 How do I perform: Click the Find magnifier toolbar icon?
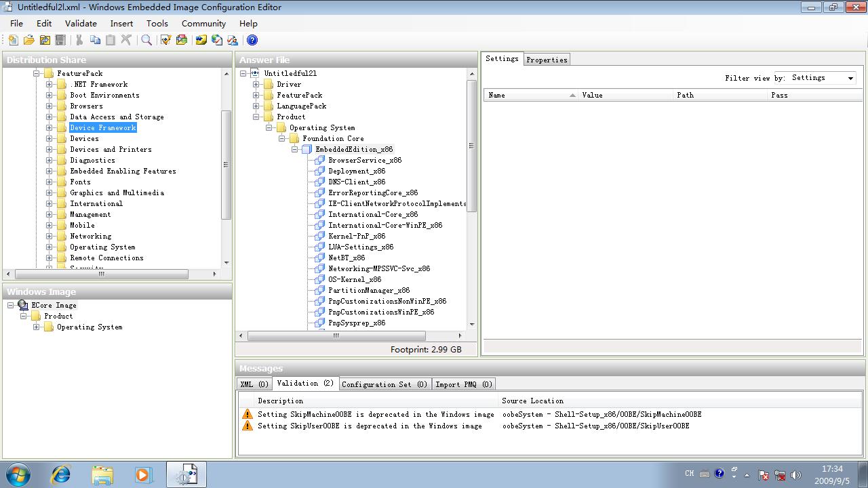click(x=146, y=41)
